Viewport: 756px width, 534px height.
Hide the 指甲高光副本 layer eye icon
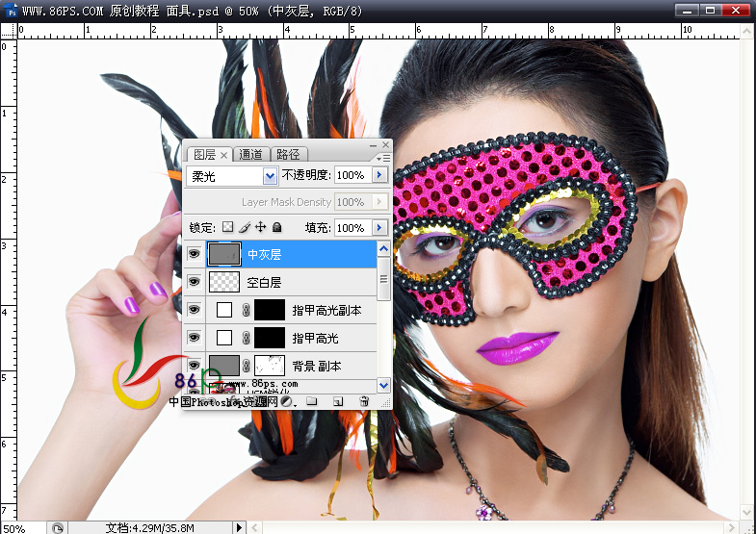point(194,310)
